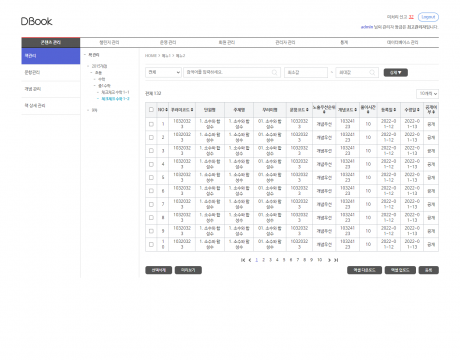Screen dimensions: 460x360
Task: Check the checkbox for row NO 5
Action: pos(151,177)
